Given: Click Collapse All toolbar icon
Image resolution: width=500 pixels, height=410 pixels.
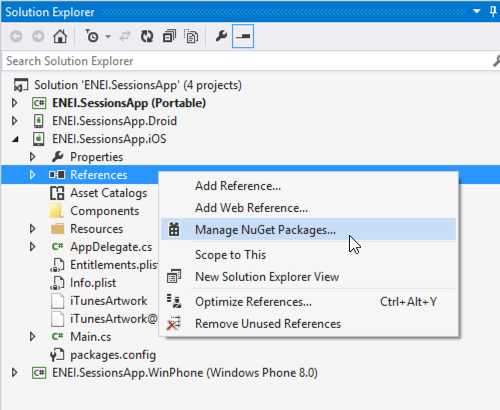Looking at the screenshot, I should (x=169, y=36).
